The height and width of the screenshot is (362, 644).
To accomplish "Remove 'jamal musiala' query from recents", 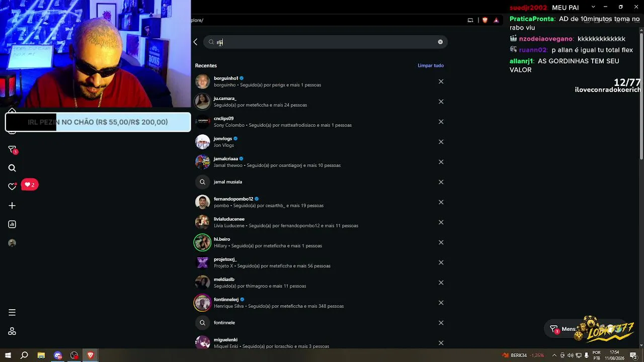I will pyautogui.click(x=441, y=182).
